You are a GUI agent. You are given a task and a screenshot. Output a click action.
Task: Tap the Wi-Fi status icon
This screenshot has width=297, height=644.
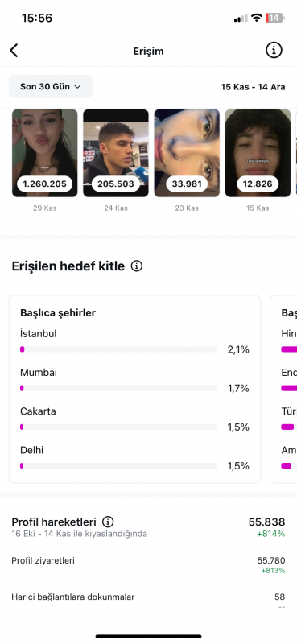click(257, 18)
